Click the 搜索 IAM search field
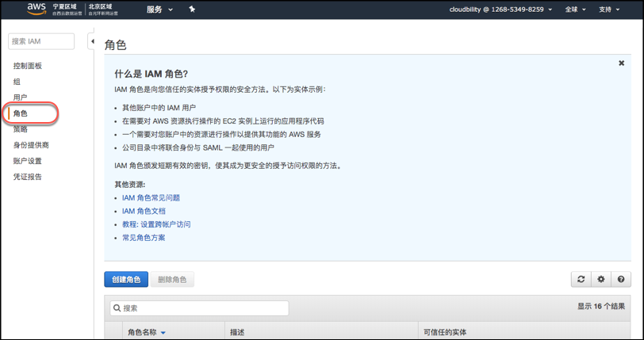This screenshot has width=644, height=340. coord(41,41)
